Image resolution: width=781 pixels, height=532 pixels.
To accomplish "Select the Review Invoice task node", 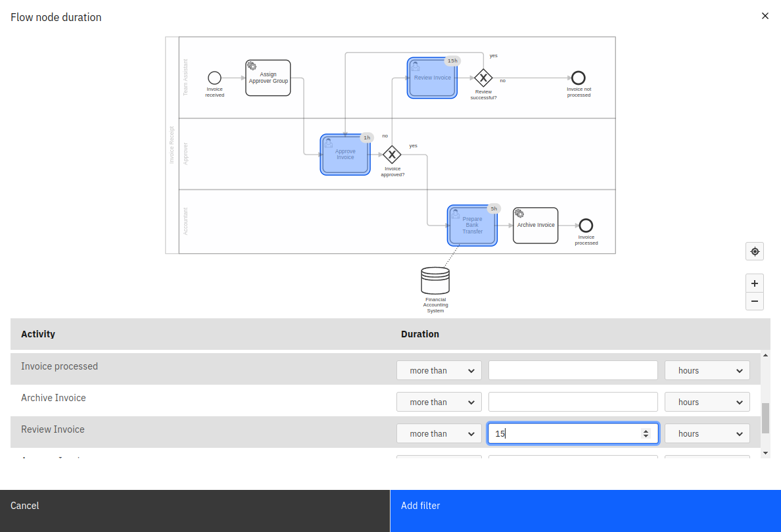I will 432,78.
